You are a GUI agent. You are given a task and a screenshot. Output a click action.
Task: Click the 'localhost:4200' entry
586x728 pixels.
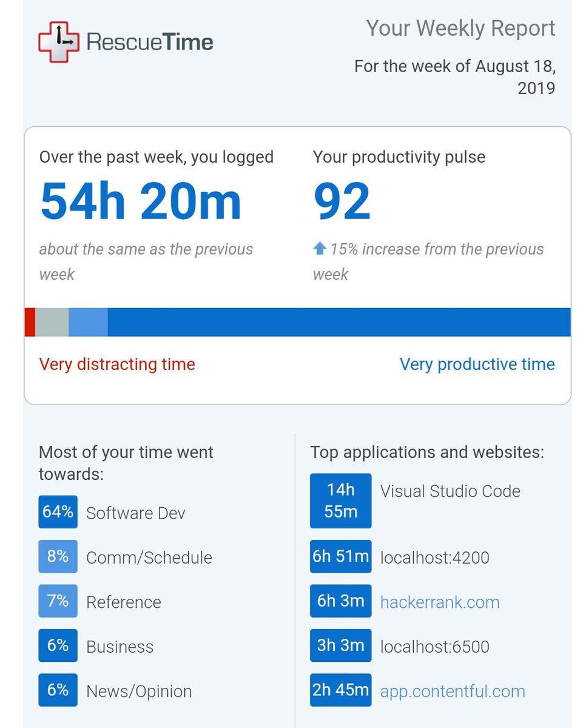click(435, 558)
